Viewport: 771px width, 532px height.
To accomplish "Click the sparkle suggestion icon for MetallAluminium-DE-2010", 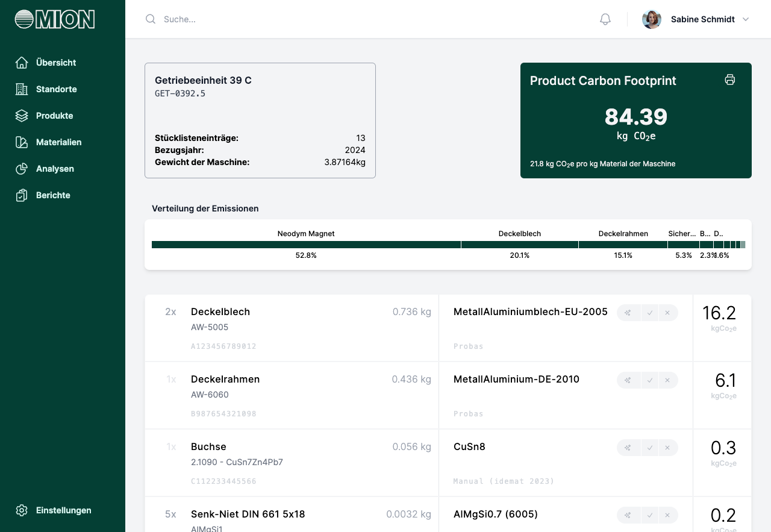I will pyautogui.click(x=628, y=380).
